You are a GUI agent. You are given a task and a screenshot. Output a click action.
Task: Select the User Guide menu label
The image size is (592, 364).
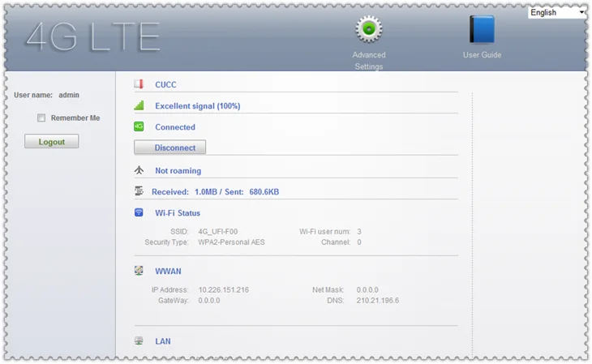pyautogui.click(x=482, y=55)
